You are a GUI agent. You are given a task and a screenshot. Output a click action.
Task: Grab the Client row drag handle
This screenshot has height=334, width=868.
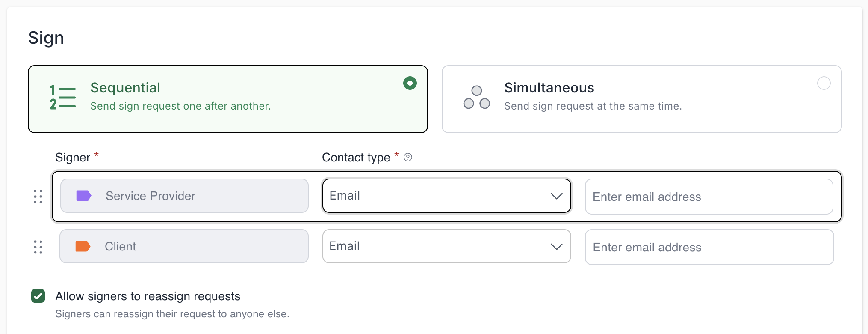[38, 247]
